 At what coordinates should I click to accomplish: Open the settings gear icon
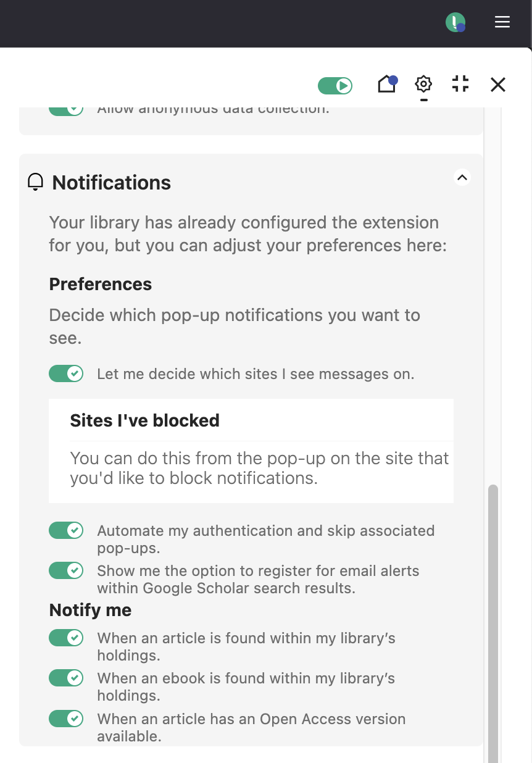(423, 84)
